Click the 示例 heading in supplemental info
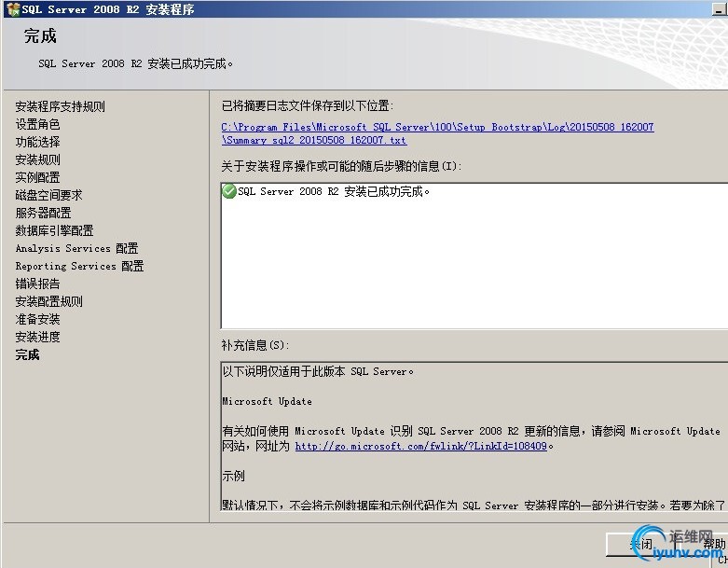The height and width of the screenshot is (568, 728). click(x=234, y=476)
